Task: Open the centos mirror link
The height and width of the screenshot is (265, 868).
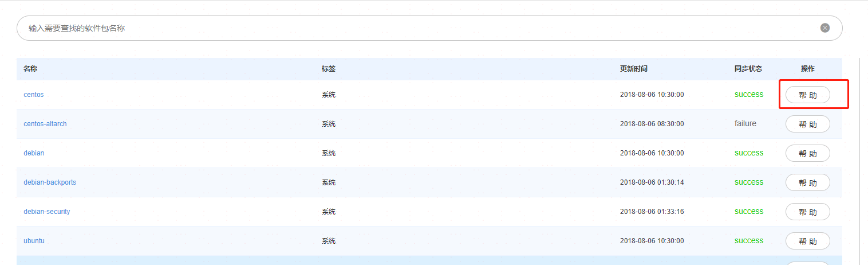Action: point(34,95)
